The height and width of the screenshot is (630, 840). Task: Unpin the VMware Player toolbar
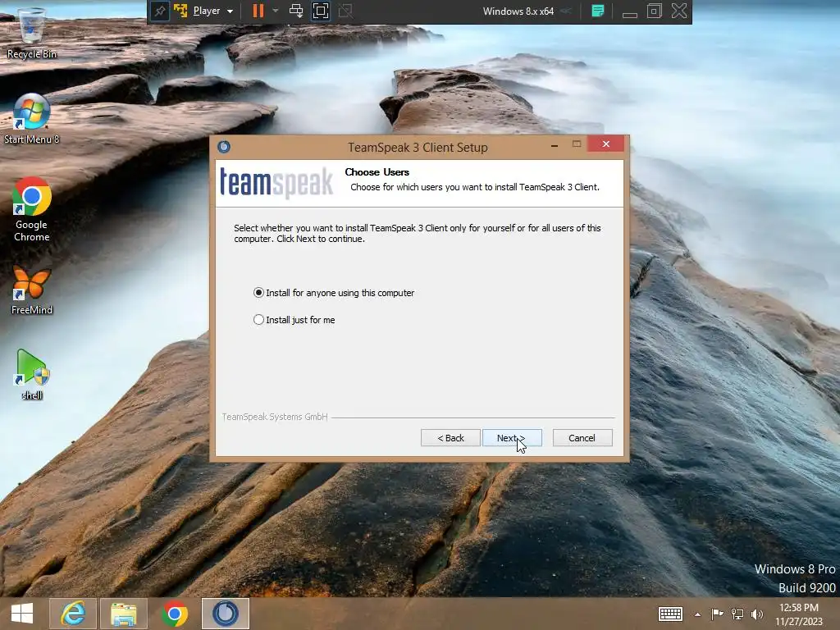tap(160, 11)
